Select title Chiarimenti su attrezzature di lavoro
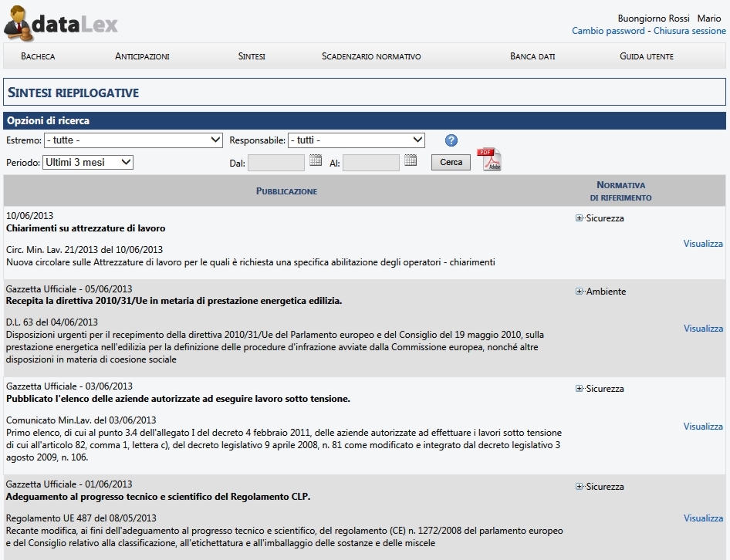The height and width of the screenshot is (560, 730). [86, 228]
